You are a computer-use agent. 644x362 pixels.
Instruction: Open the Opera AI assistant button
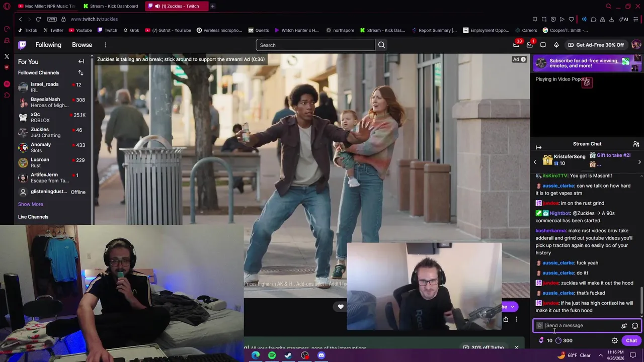coord(624,19)
